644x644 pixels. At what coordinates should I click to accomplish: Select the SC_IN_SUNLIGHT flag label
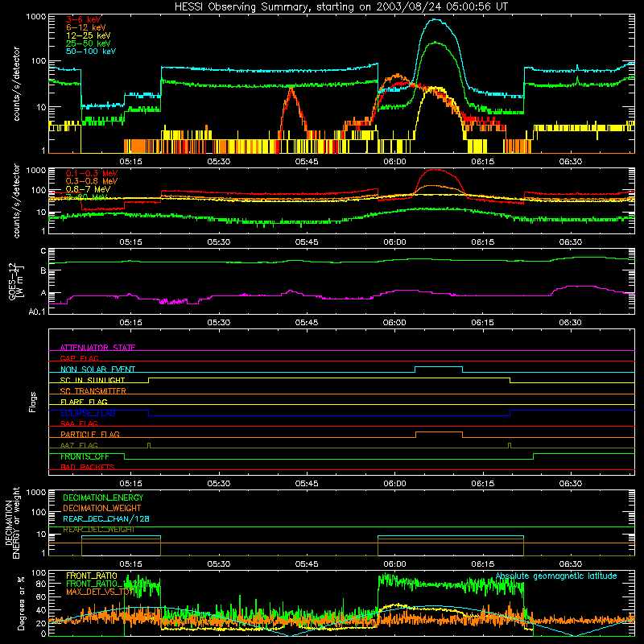93,380
